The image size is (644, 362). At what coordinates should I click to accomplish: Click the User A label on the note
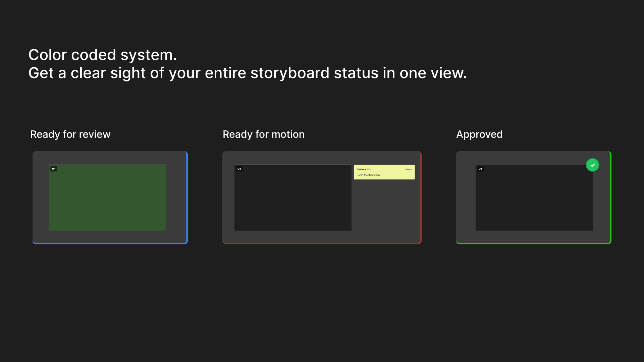coord(408,169)
